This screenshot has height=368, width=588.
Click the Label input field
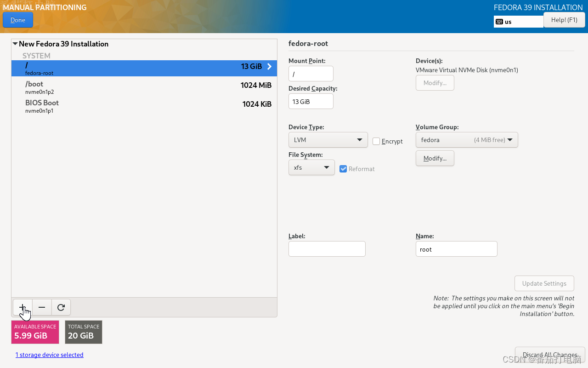tap(327, 249)
